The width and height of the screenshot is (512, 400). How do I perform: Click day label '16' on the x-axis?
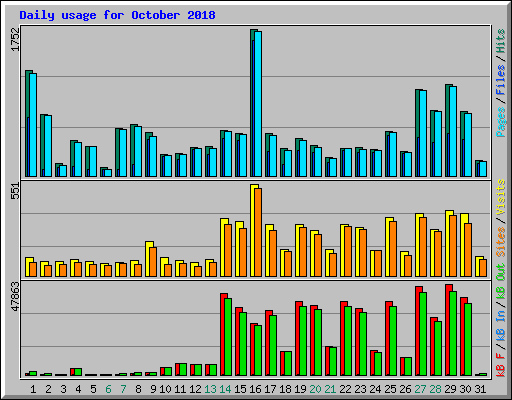coord(255,389)
